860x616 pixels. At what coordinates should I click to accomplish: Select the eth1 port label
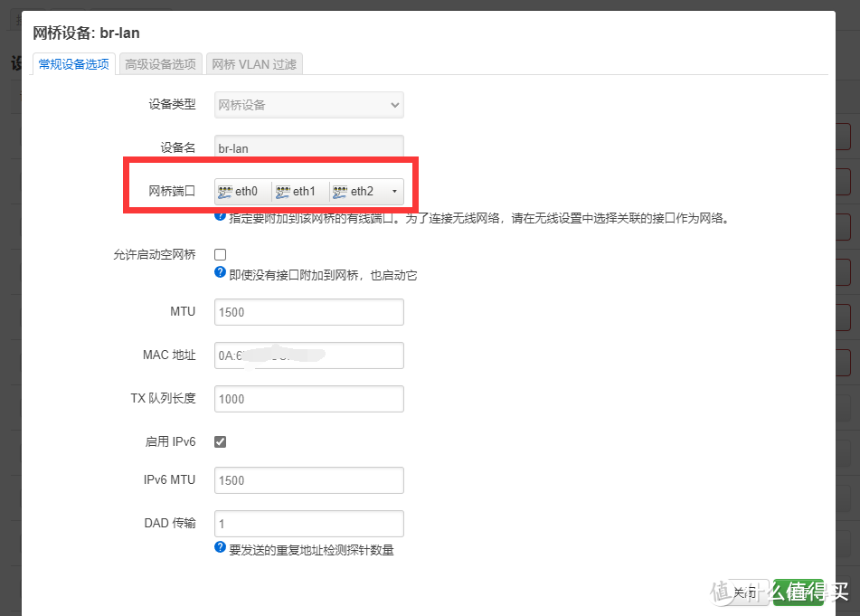(x=304, y=192)
